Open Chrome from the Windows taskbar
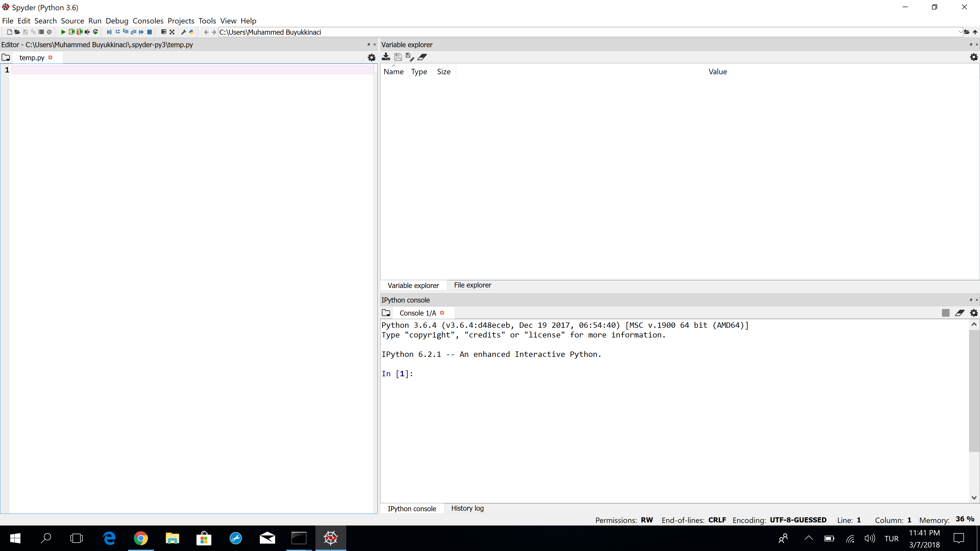This screenshot has width=980, height=551. coord(141,538)
